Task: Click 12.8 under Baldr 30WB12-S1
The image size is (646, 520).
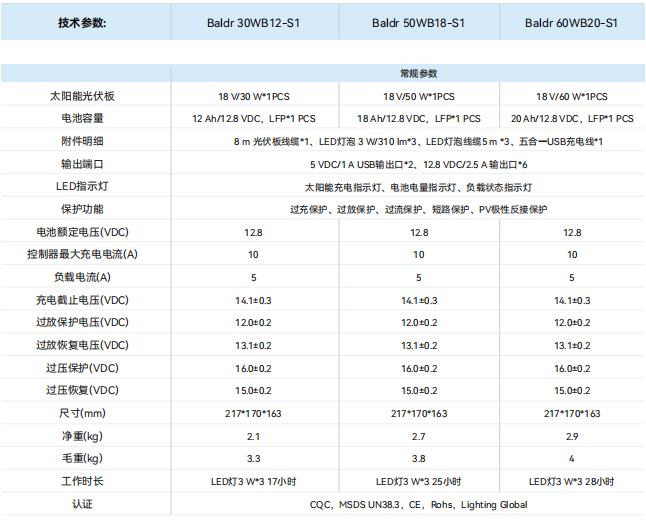Action: pos(253,233)
